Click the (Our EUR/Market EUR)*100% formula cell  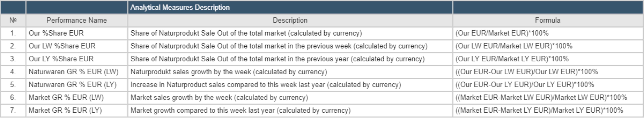502,33
